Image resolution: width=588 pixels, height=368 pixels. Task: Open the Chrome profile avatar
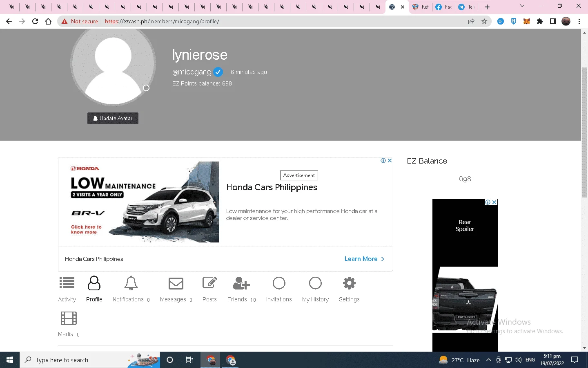click(x=566, y=21)
